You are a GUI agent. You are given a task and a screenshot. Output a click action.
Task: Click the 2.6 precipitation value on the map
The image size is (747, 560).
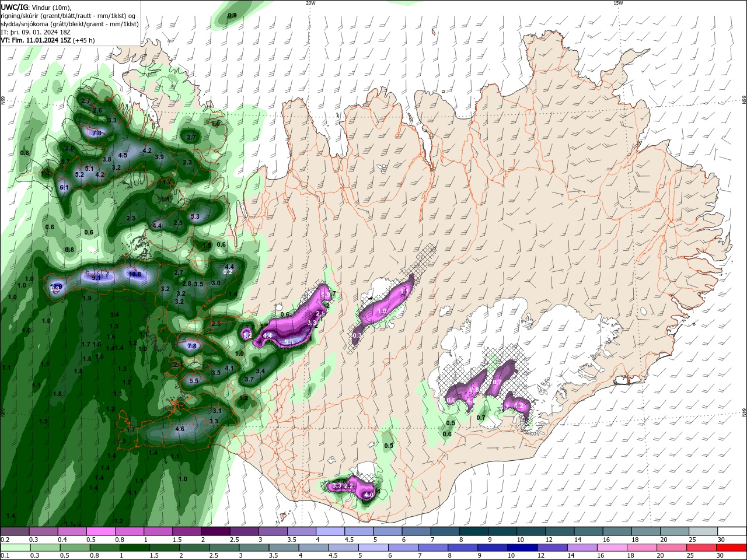97,111
